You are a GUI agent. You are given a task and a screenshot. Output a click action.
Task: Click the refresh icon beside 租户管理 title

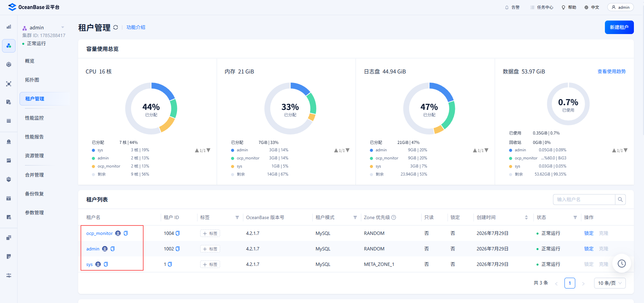pos(116,27)
